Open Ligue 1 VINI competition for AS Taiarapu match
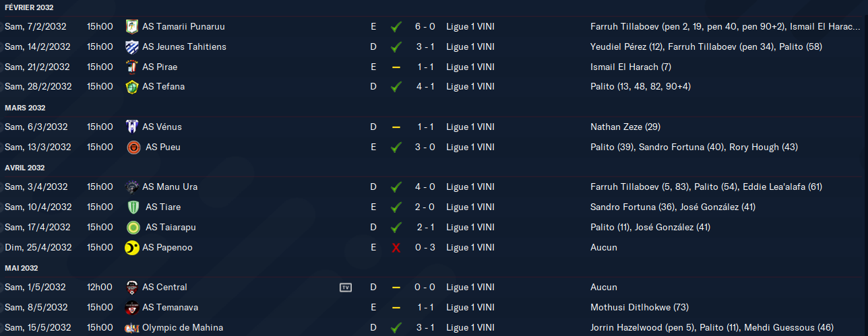This screenshot has width=868, height=336. 470,227
